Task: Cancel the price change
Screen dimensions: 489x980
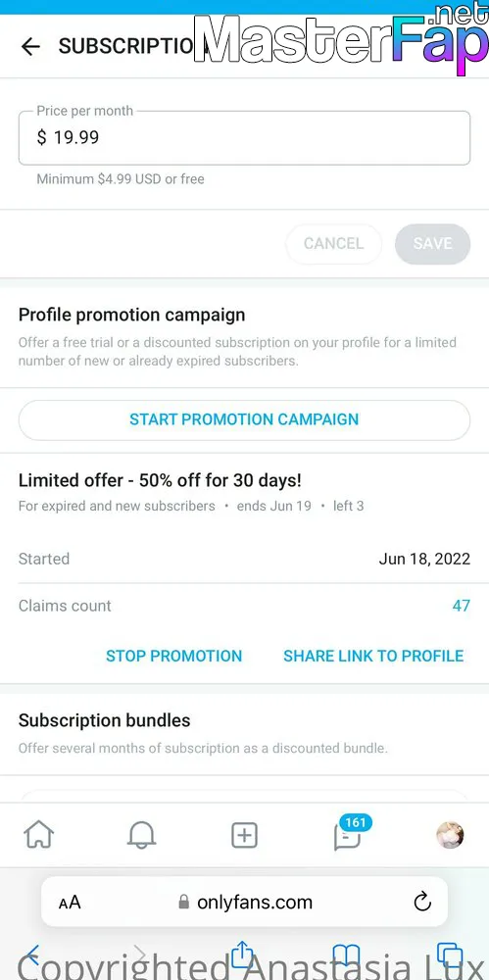Action: coord(333,244)
